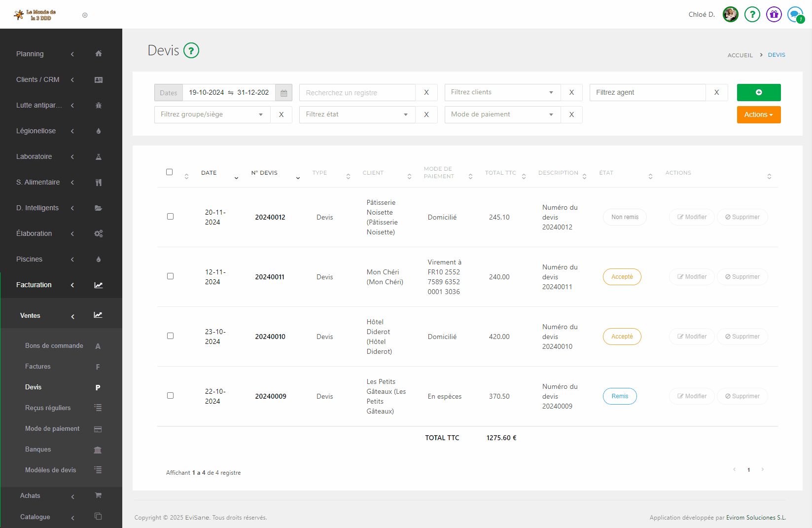Open the help icon next to Devis title

(191, 50)
